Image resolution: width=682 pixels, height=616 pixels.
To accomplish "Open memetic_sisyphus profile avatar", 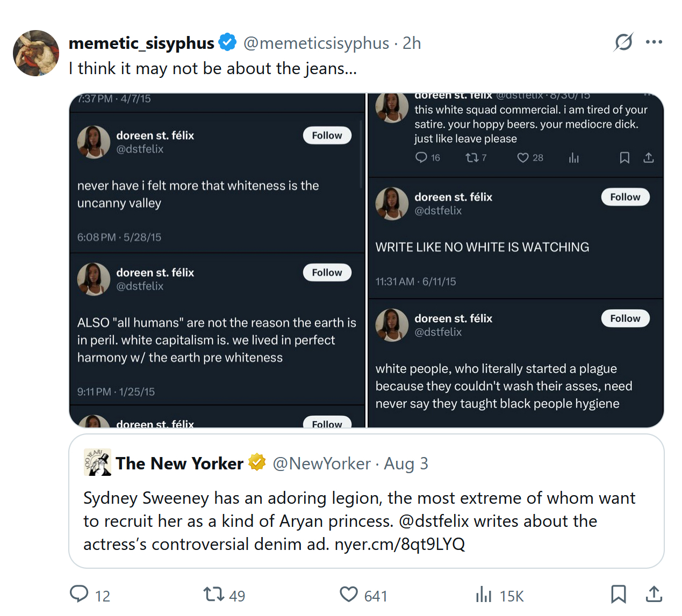I will [36, 53].
